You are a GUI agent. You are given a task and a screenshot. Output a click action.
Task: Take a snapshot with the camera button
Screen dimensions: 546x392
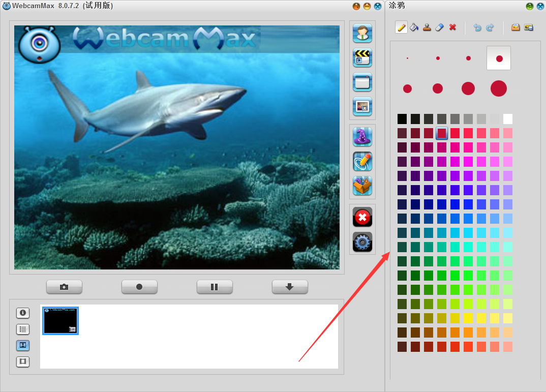[x=64, y=287]
